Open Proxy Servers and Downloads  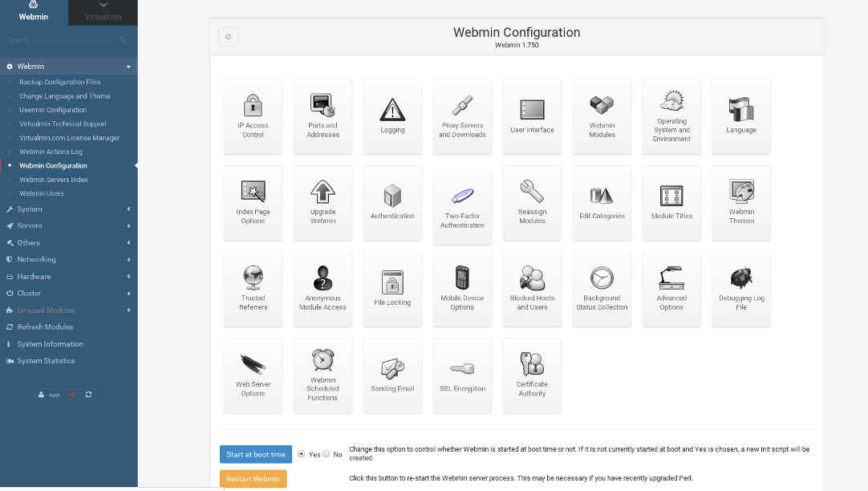(462, 117)
